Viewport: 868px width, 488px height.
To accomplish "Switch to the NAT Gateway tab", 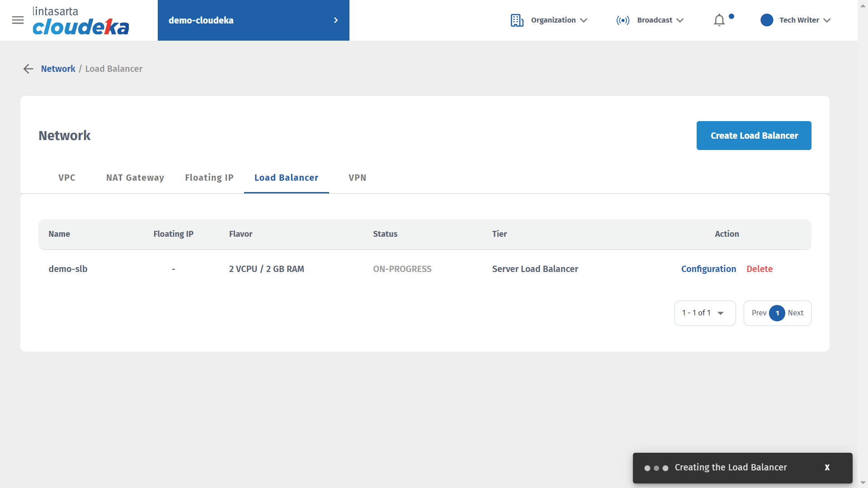I will 135,178.
